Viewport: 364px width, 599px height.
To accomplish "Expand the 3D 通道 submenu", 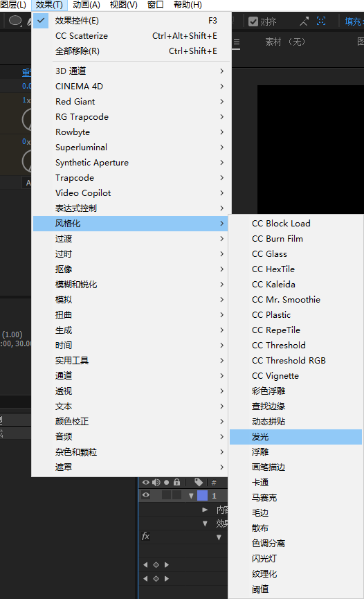I will (x=132, y=71).
